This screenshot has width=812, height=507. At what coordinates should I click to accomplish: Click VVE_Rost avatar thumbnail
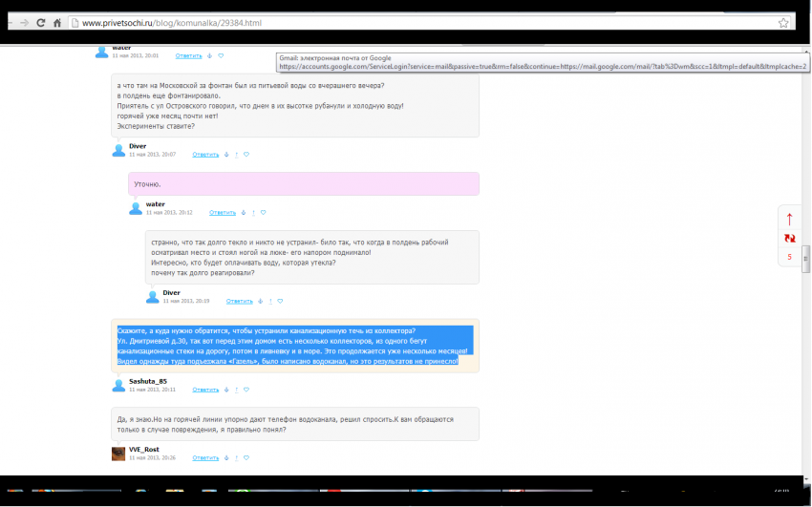click(x=118, y=453)
